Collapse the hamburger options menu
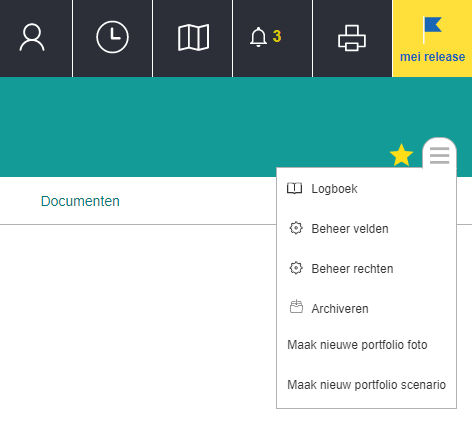472x427 pixels. click(439, 156)
